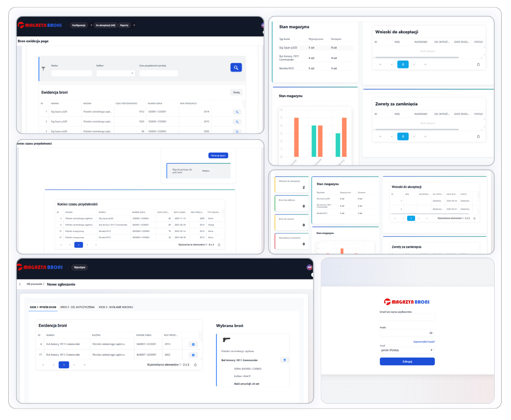
Task: Open the Do akceptacji (AB) menu item
Action: 105,25
